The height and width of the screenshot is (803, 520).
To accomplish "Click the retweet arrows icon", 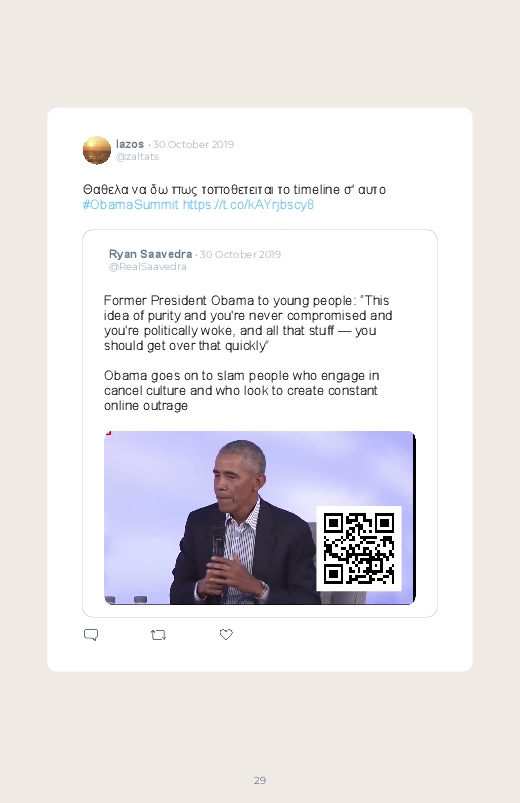I will pos(158,635).
